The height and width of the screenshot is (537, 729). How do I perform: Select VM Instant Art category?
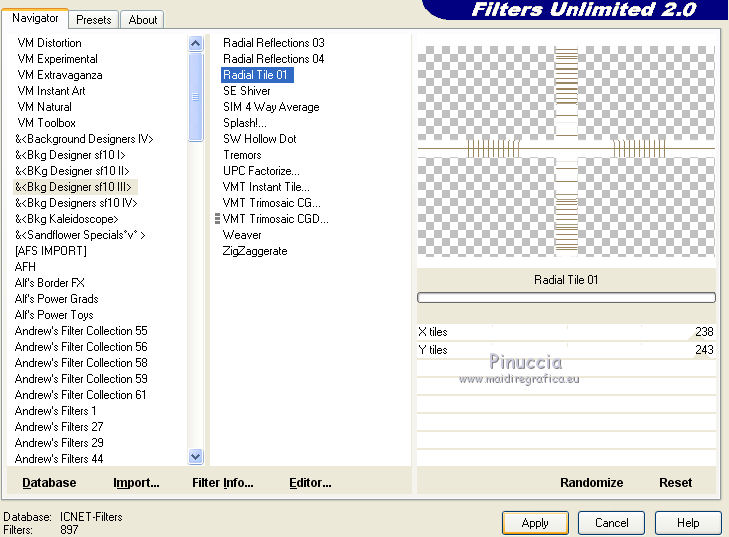(51, 91)
